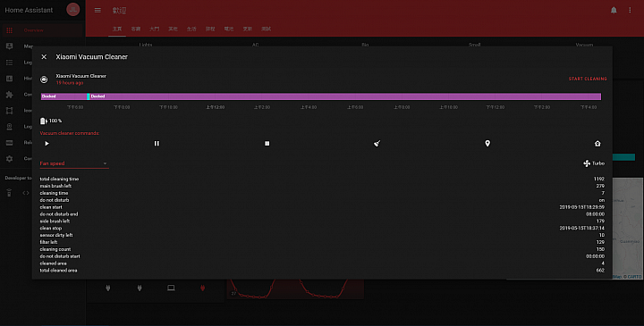This screenshot has height=326, width=644.
Task: Send vacuum home with the dock icon
Action: click(x=597, y=144)
